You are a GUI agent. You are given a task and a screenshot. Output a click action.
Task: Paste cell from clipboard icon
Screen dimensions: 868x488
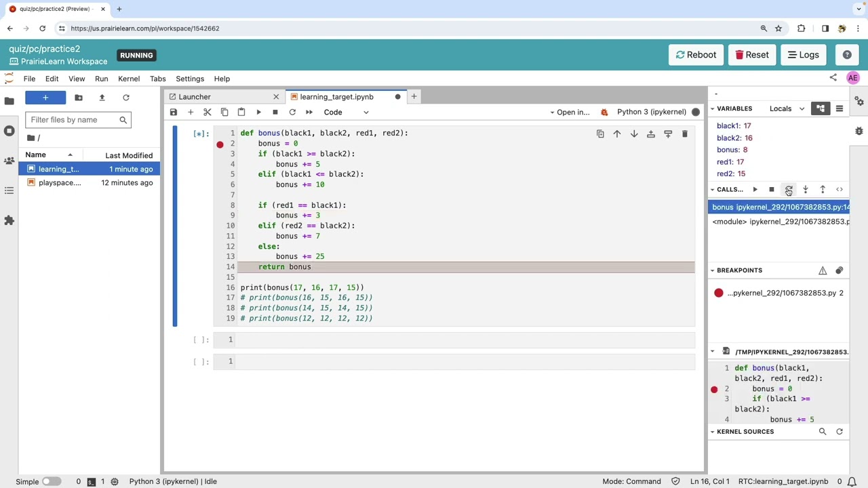pos(241,113)
